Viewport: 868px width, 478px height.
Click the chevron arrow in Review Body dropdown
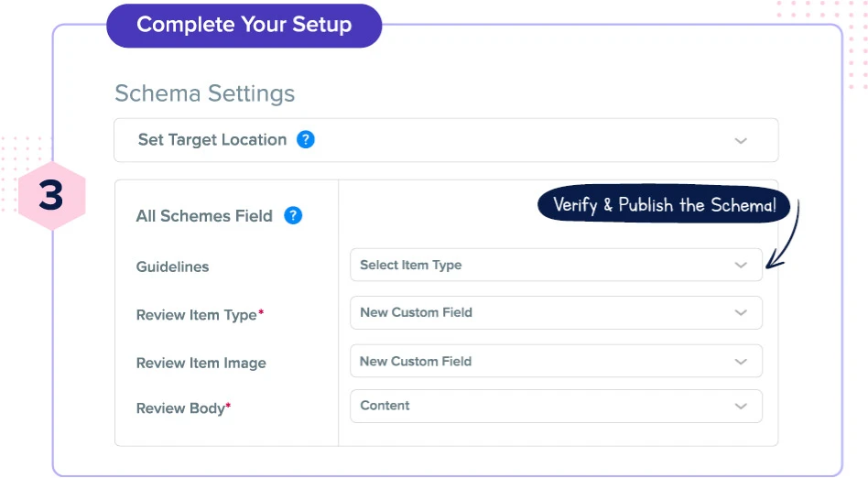741,407
